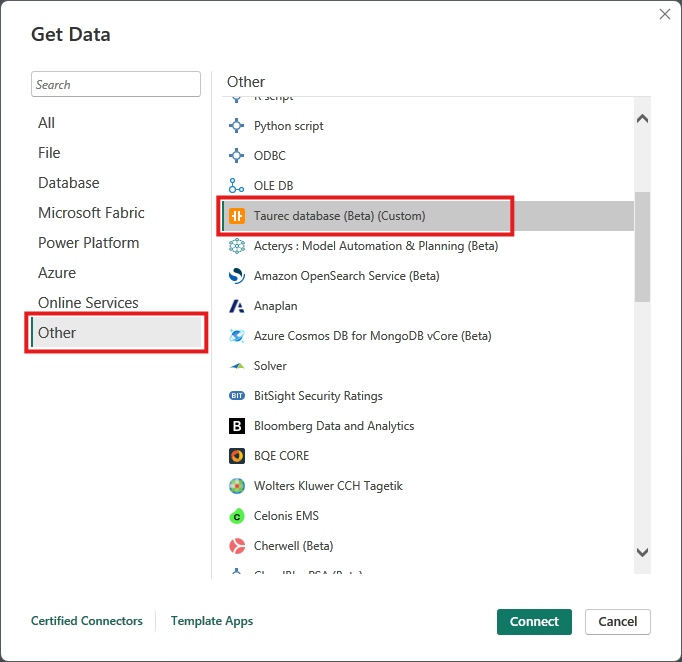Click the Solver connector icon
682x662 pixels.
[x=237, y=366]
